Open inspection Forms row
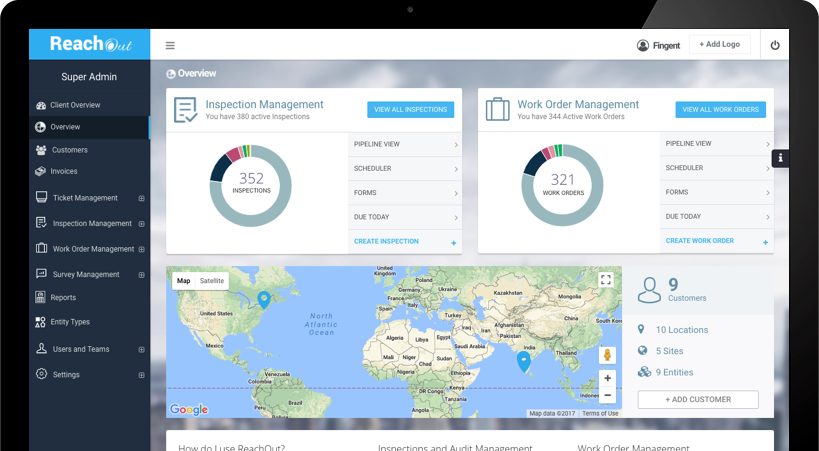The width and height of the screenshot is (819, 451). (405, 193)
